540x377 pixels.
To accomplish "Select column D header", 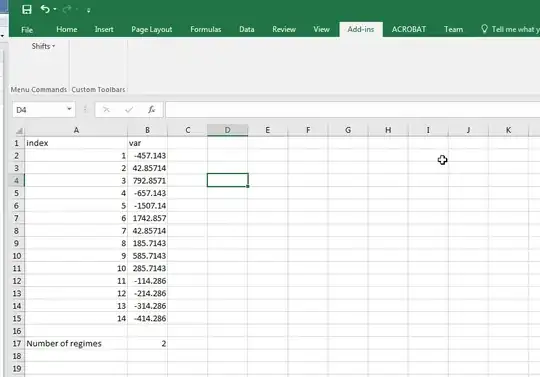I will 228,130.
